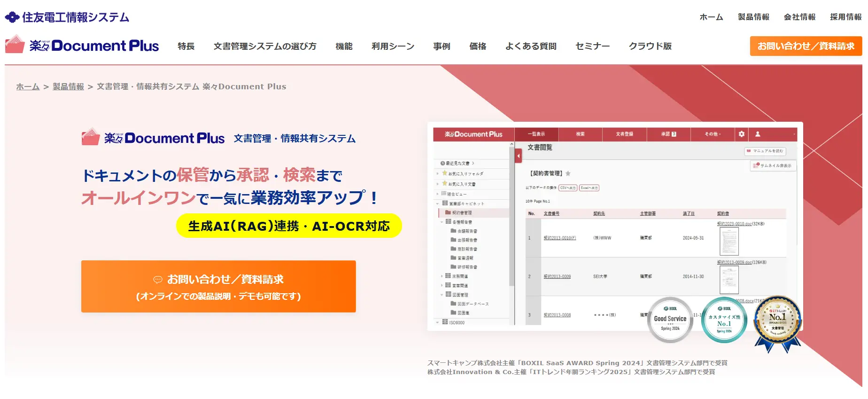868x399 pixels.
Task: Open the 製品情報 top navigation link
Action: (753, 17)
